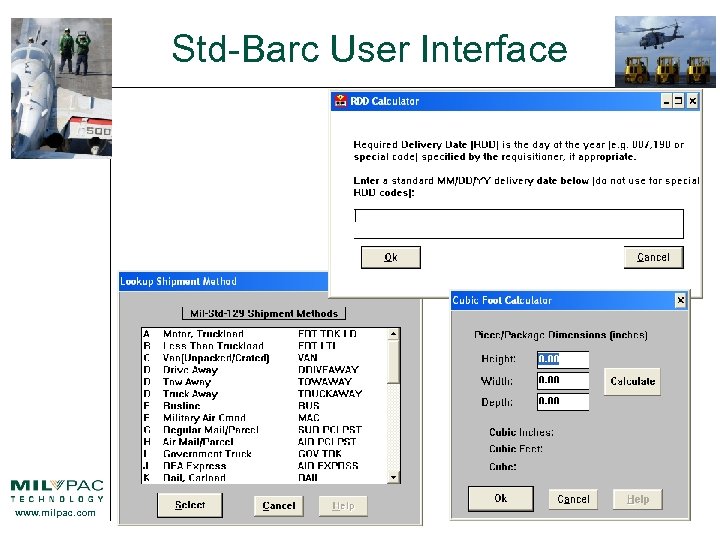Minimize the RDD Calculator window

(666, 101)
